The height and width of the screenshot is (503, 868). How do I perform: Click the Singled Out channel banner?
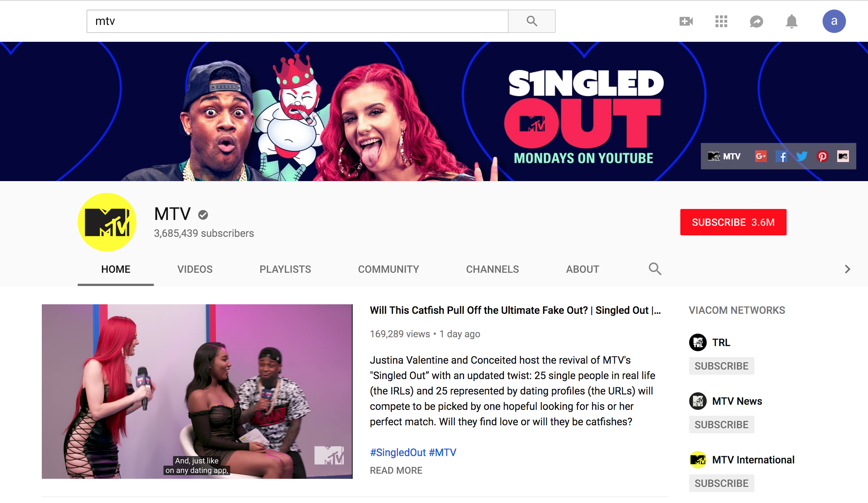coord(434,111)
